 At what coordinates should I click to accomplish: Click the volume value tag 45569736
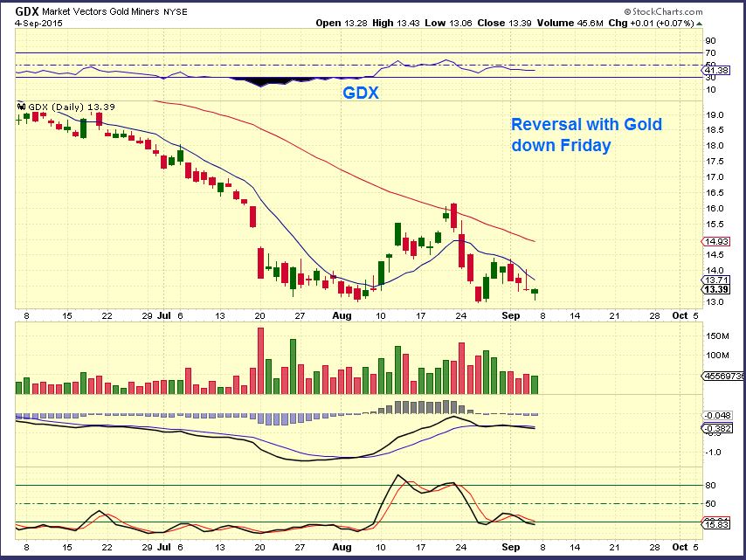[x=723, y=376]
